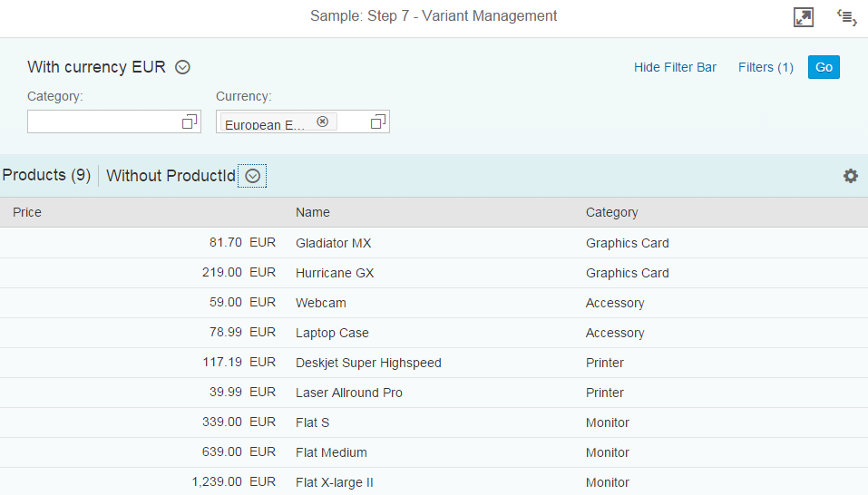Open table settings gear icon
This screenshot has width=868, height=495.
[850, 176]
